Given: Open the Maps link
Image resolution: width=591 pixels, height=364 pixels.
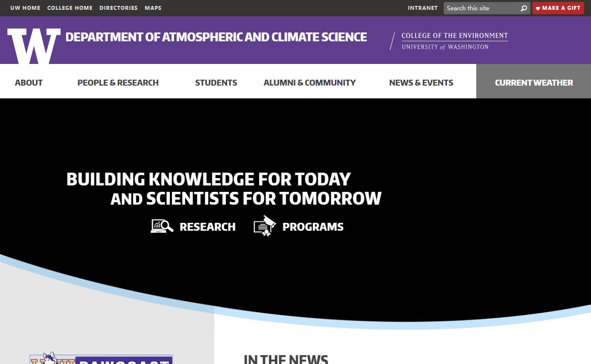Looking at the screenshot, I should [153, 8].
